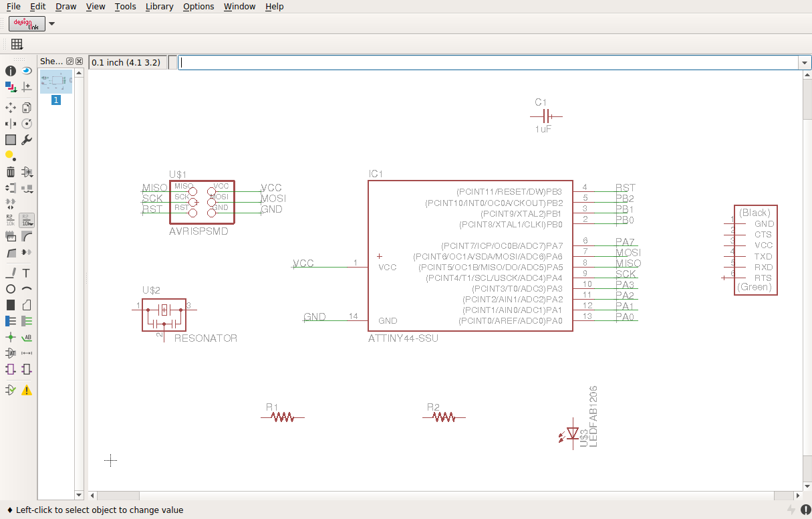812x519 pixels.
Task: Select the Attribute tool
Action: (x=11, y=353)
